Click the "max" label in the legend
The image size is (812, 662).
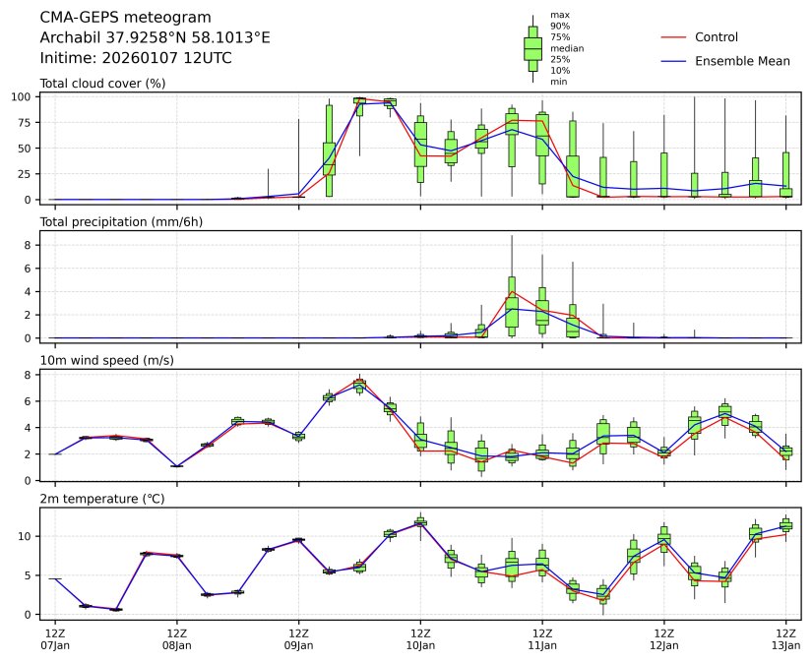tap(559, 16)
